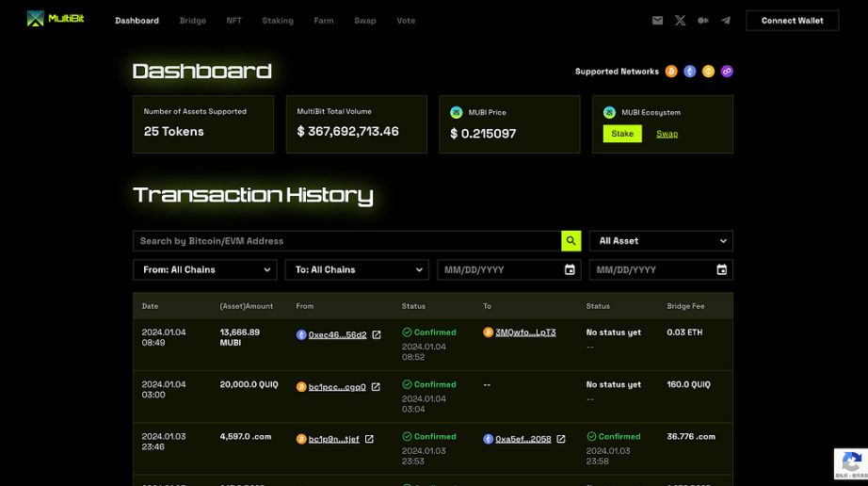This screenshot has width=868, height=486.
Task: Select the Ethereum supported network icon
Action: pyautogui.click(x=690, y=72)
